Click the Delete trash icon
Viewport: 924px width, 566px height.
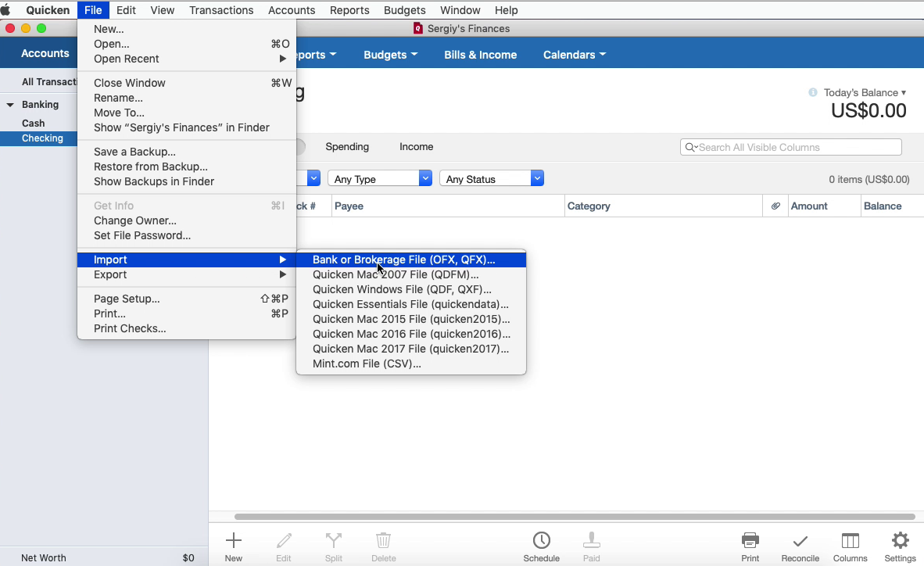click(x=384, y=540)
